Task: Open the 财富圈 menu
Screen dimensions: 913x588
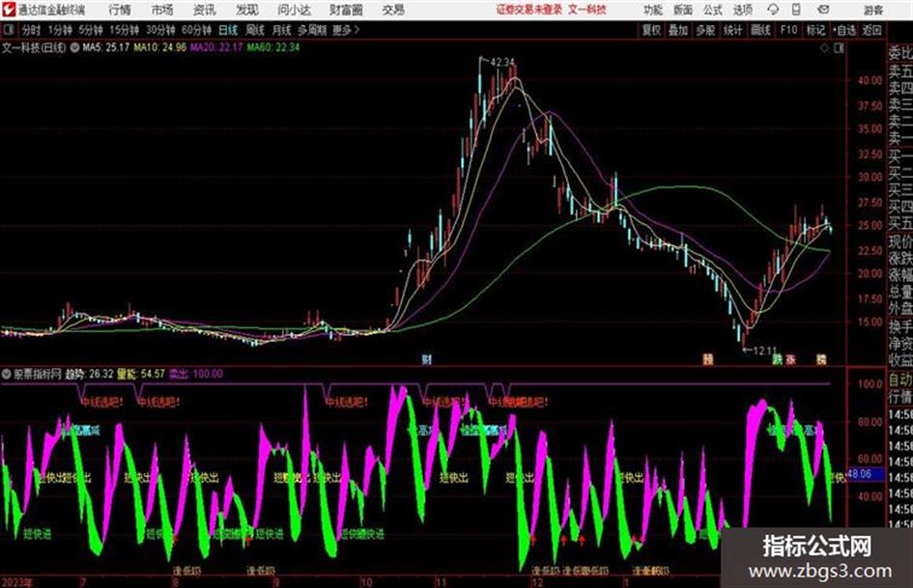Action: click(x=346, y=10)
